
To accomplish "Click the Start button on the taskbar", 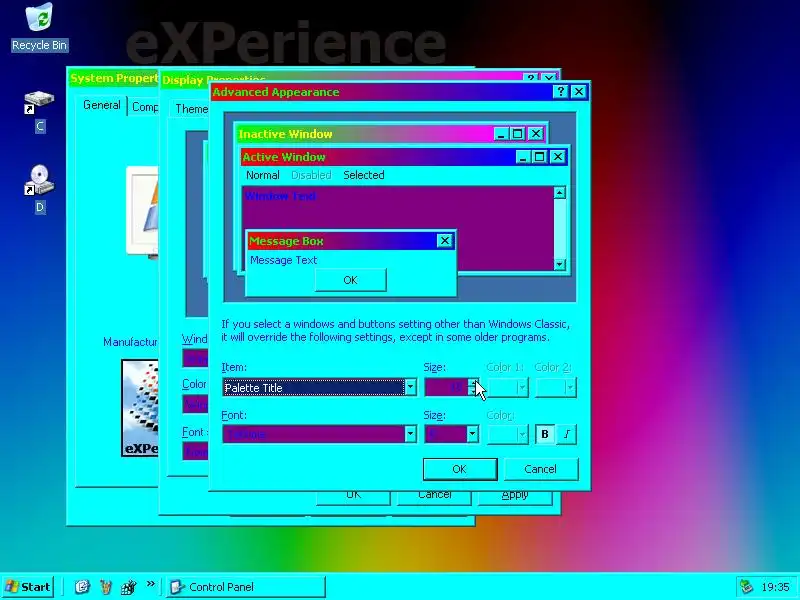I will 28,587.
